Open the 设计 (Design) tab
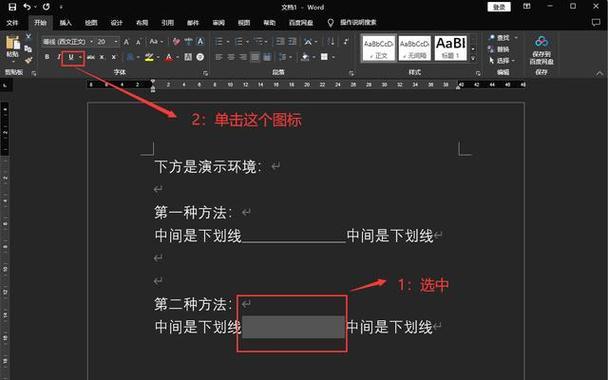This screenshot has height=380, width=608. [x=116, y=22]
